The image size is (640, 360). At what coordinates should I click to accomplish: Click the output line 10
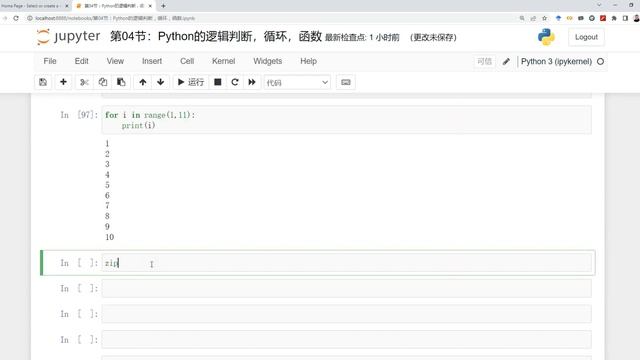[109, 237]
